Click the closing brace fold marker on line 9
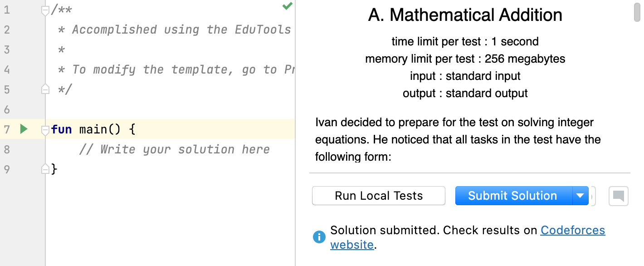 coord(45,169)
